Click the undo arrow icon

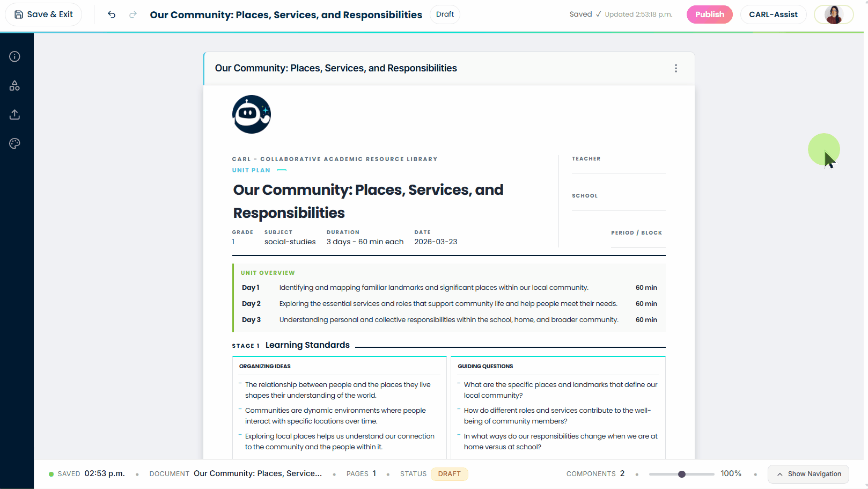(x=112, y=14)
